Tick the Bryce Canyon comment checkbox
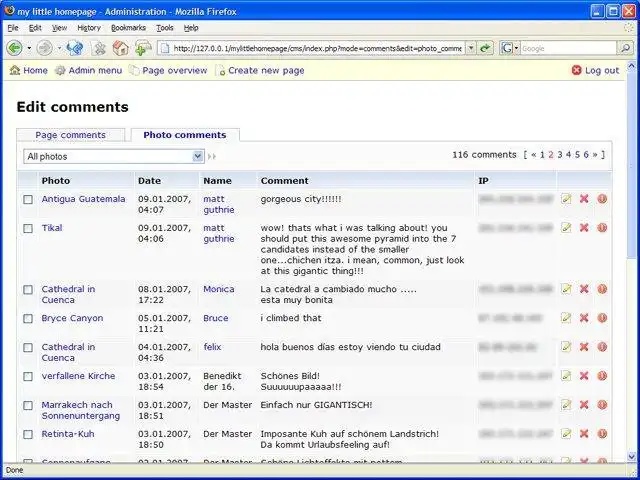 [28, 318]
